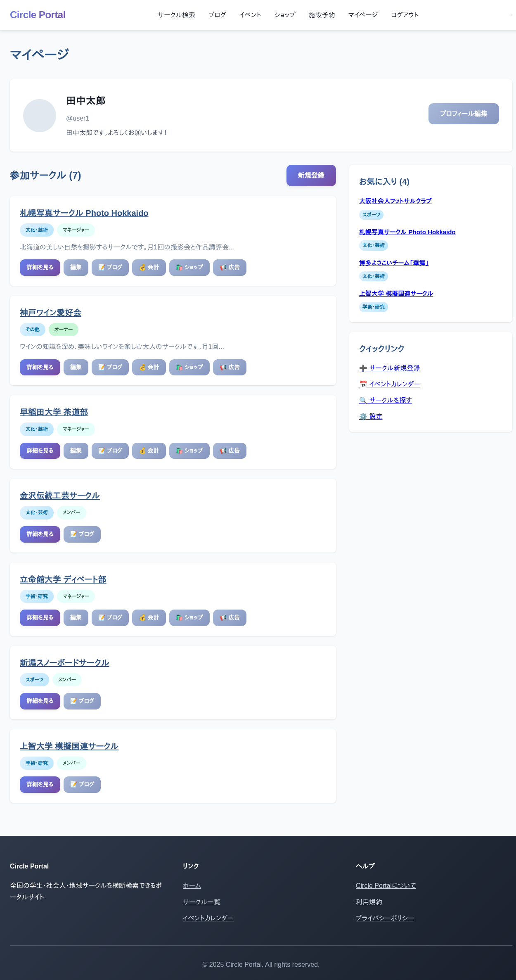This screenshot has width=516, height=980.
Task: Open favorite 大阪社会人フットサルクラブ
Action: [x=395, y=201]
